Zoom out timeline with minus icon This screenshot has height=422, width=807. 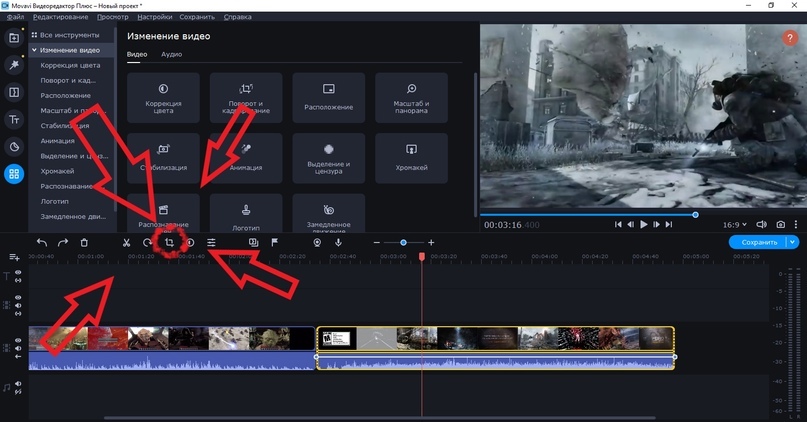(377, 242)
